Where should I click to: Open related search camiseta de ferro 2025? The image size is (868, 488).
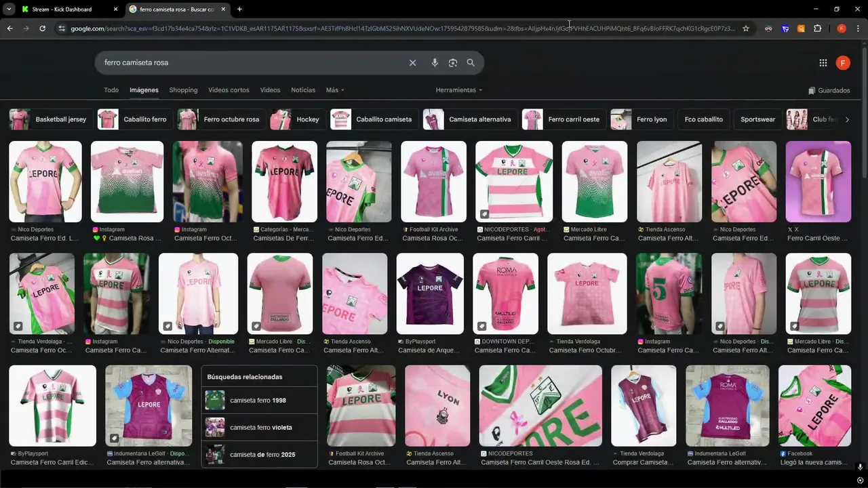(x=259, y=455)
